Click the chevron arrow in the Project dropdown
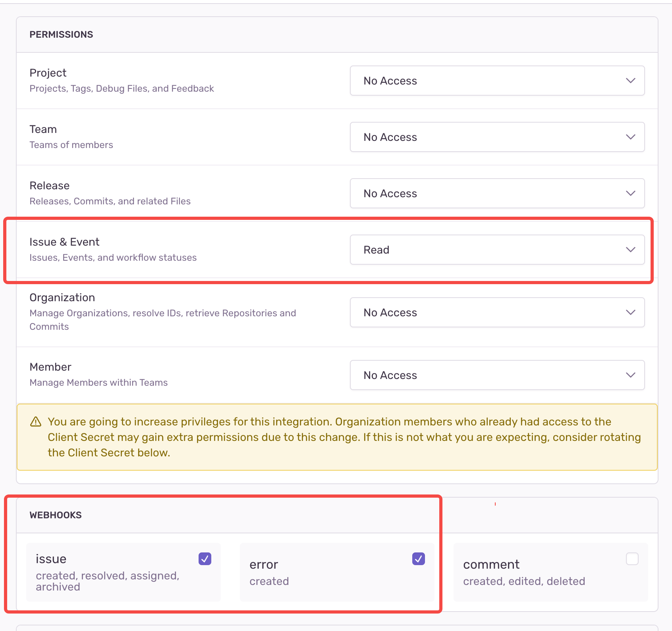The height and width of the screenshot is (631, 672). [x=630, y=81]
